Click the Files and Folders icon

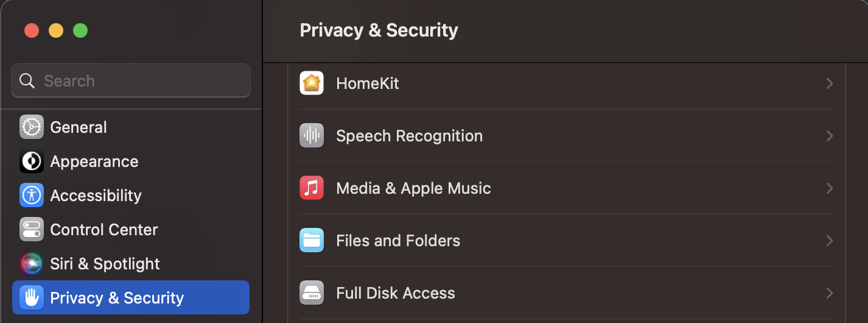[312, 240]
